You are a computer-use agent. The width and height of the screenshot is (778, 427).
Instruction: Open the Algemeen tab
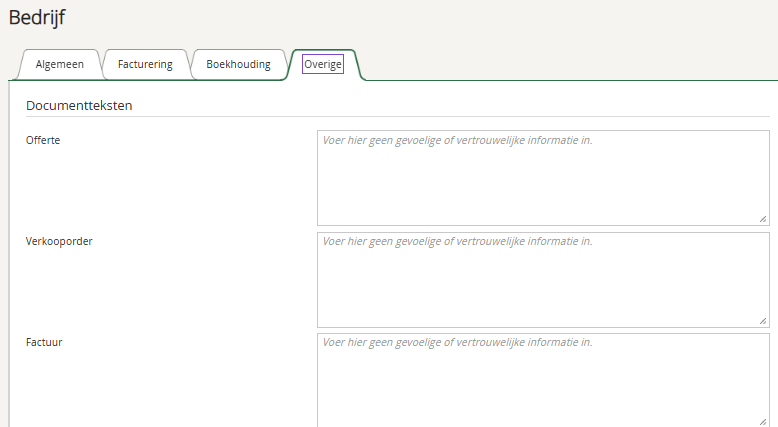pyautogui.click(x=59, y=64)
